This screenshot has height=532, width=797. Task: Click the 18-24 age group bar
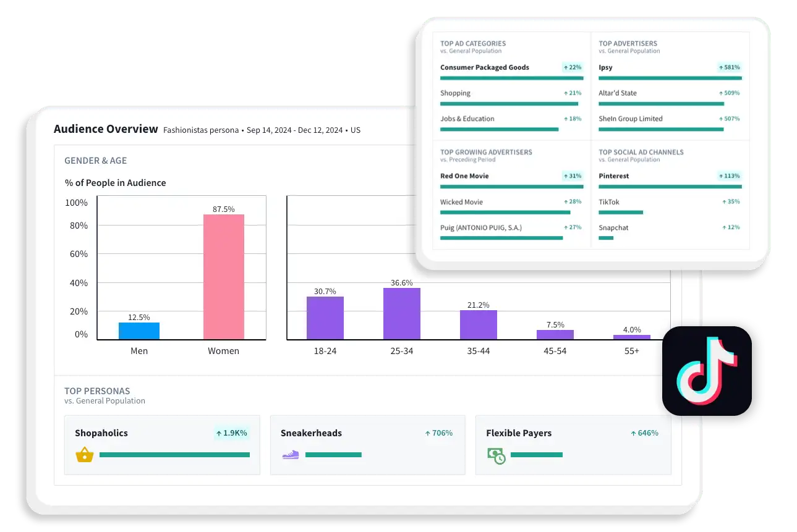coord(325,318)
